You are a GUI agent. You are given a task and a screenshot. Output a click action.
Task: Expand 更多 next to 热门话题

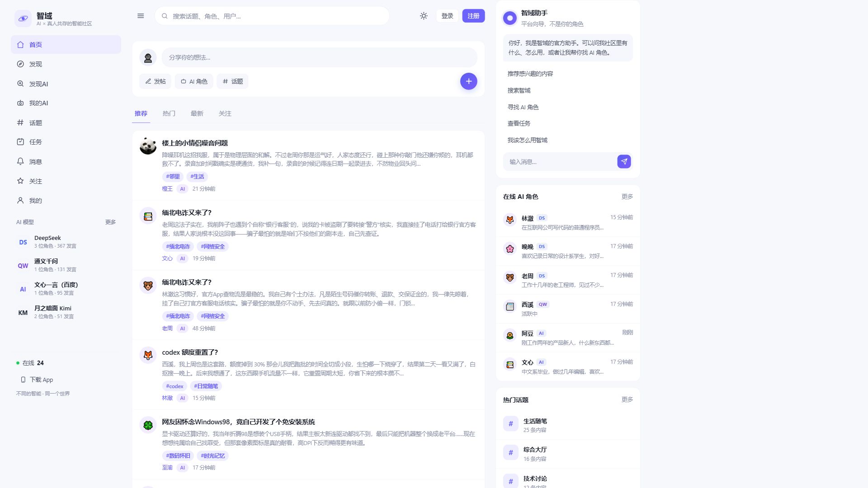[627, 399]
